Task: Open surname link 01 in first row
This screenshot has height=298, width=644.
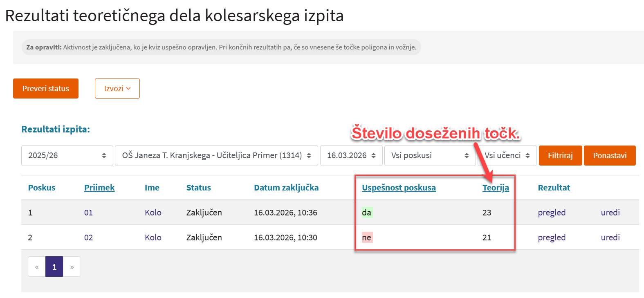Action: click(88, 213)
